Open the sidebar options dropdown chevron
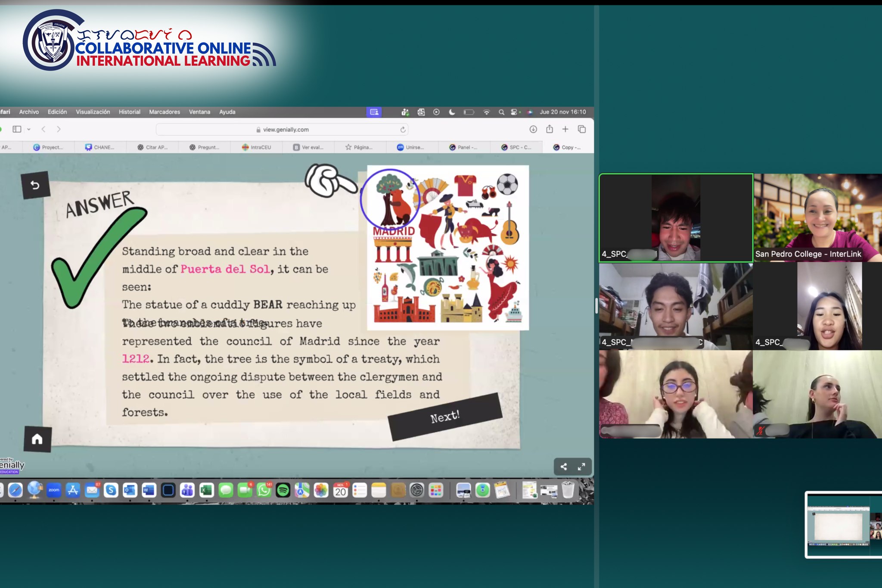The image size is (882, 588). (x=29, y=129)
